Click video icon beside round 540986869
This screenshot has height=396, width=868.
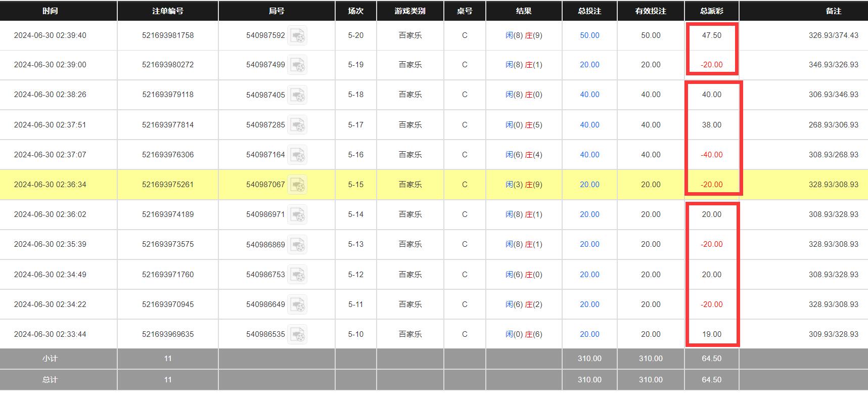pyautogui.click(x=297, y=244)
